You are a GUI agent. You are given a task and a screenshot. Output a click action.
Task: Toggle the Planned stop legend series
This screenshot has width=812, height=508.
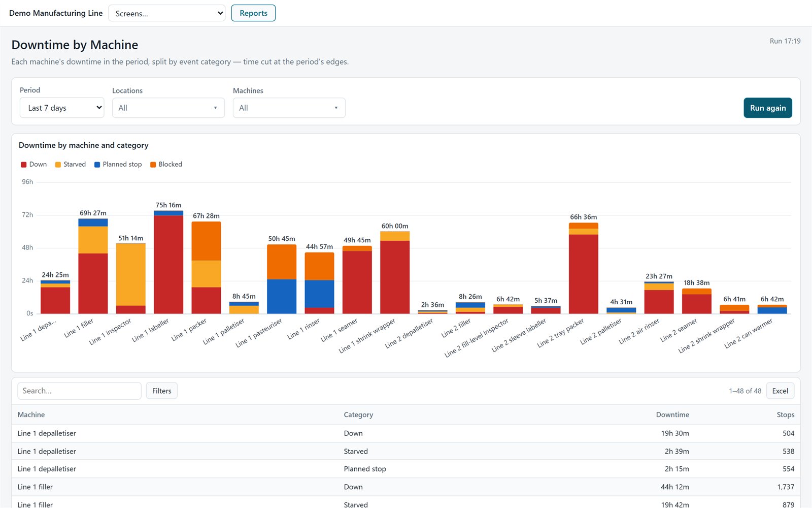[118, 164]
